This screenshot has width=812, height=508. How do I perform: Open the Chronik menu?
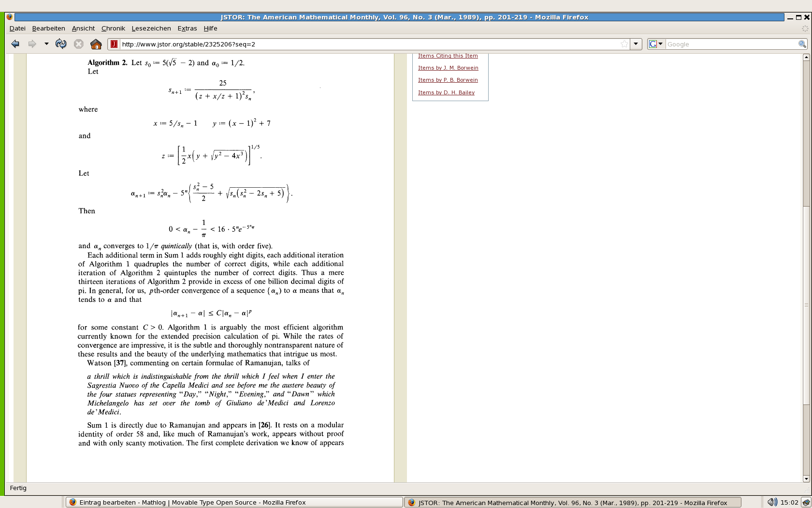click(113, 29)
